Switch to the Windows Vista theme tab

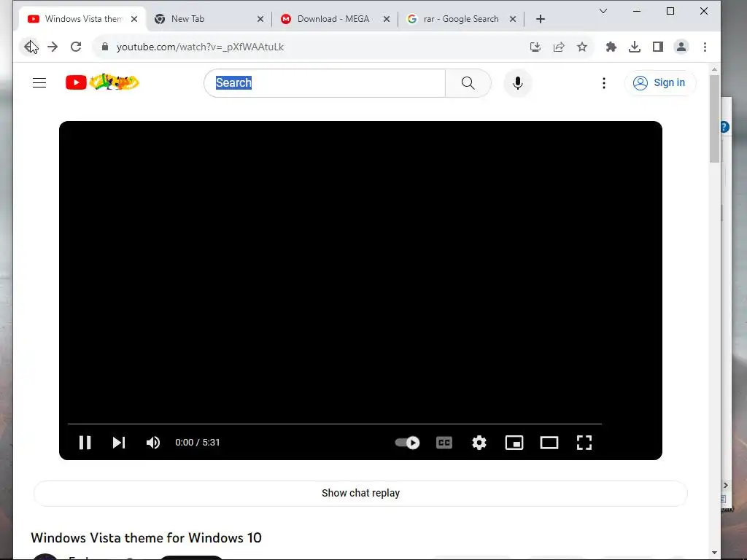(83, 19)
